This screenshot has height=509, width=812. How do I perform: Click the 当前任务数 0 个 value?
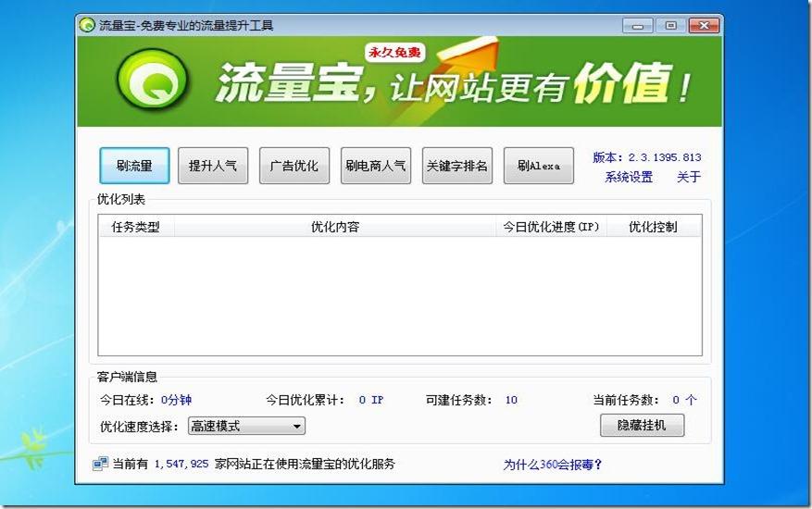coord(684,400)
